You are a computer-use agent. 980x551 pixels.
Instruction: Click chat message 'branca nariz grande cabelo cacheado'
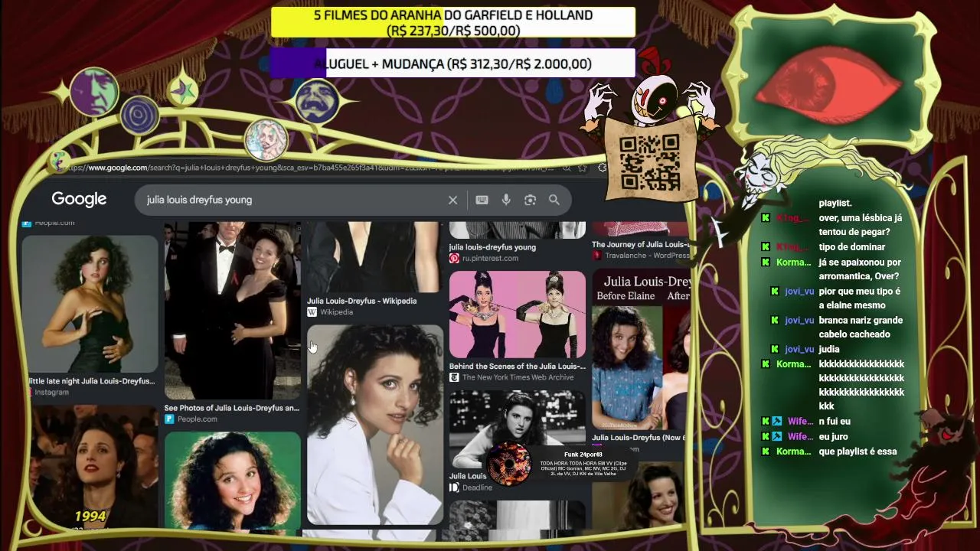click(x=861, y=328)
